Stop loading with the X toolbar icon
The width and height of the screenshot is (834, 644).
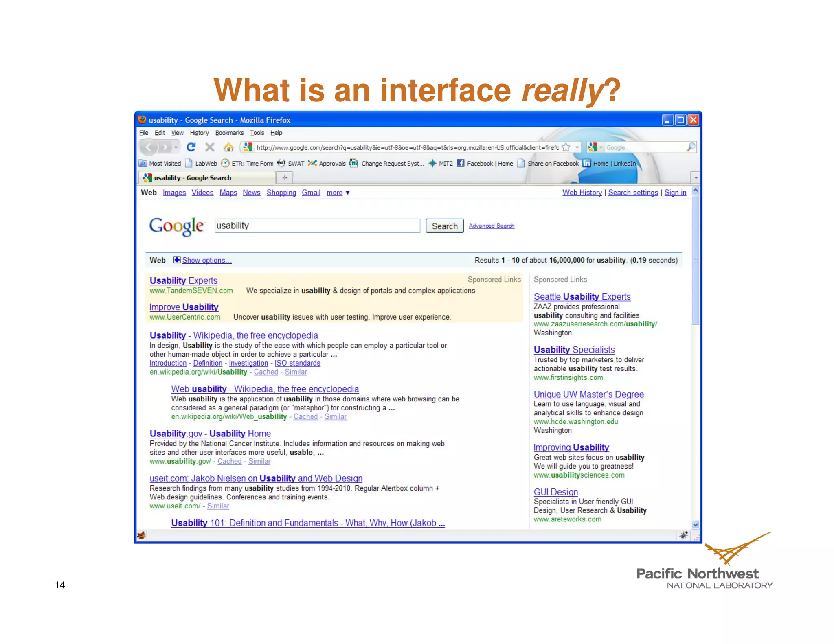click(x=210, y=147)
